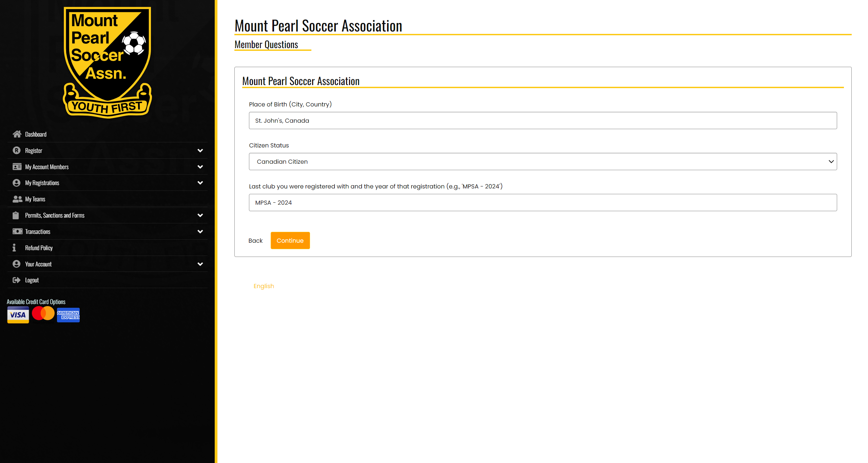
Task: Expand the Transactions chevron
Action: (x=200, y=231)
